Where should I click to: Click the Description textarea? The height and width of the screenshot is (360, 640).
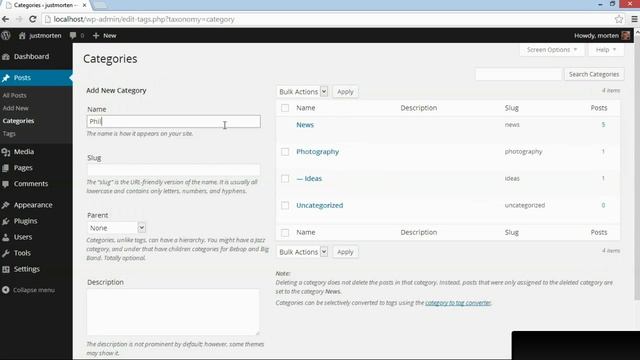pos(173,312)
